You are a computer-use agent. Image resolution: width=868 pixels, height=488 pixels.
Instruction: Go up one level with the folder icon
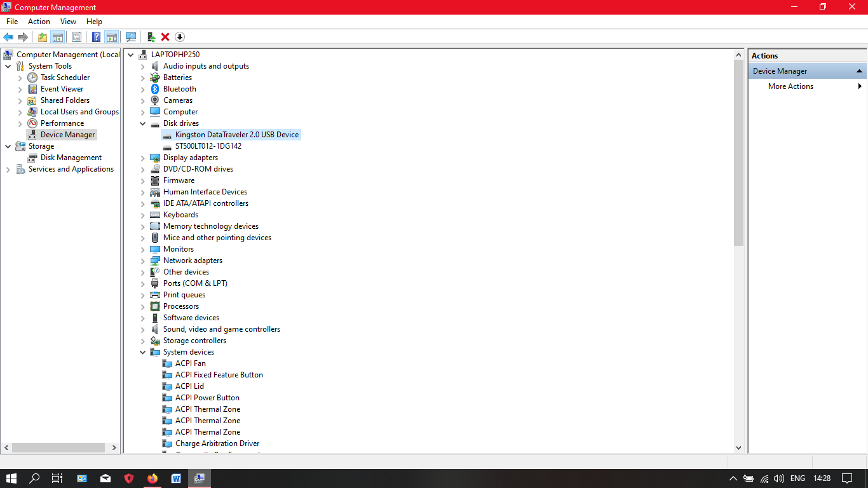point(42,37)
